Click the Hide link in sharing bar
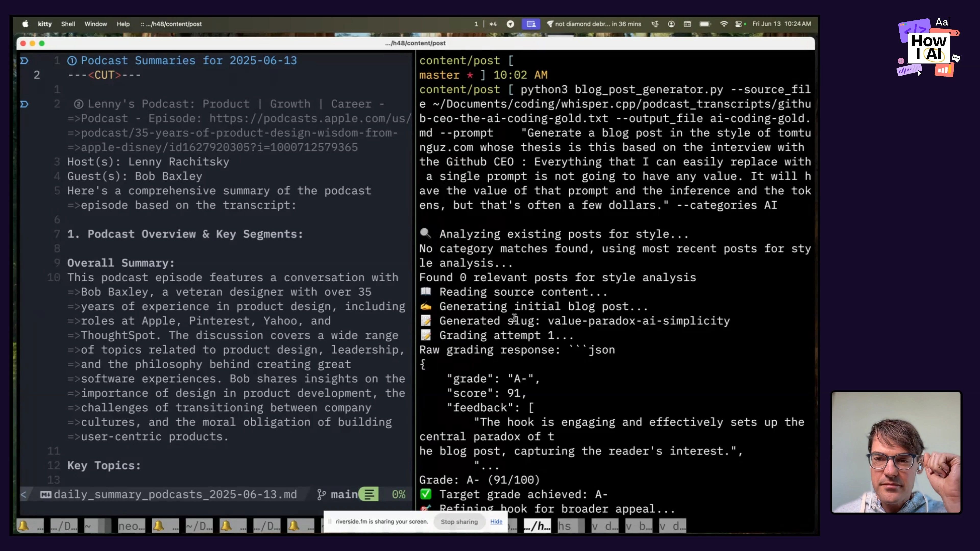Viewport: 980px width, 551px height. (496, 521)
